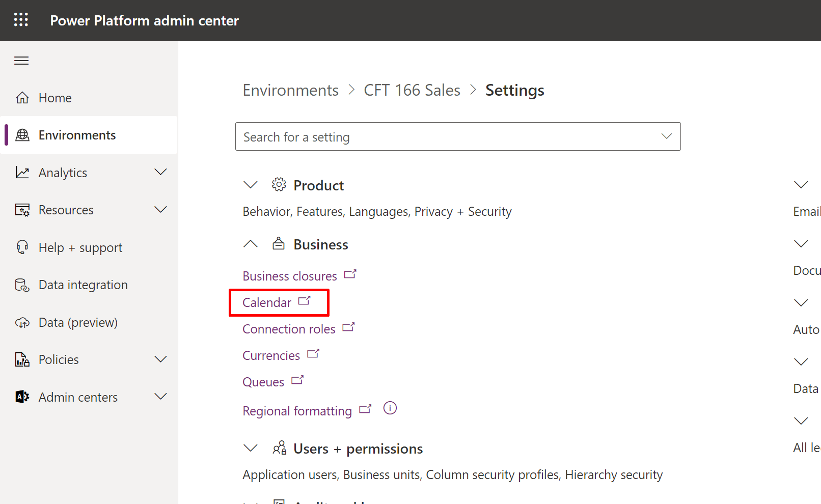Click the Resources icon in sidebar
Screen dimensions: 821x504
pos(22,210)
